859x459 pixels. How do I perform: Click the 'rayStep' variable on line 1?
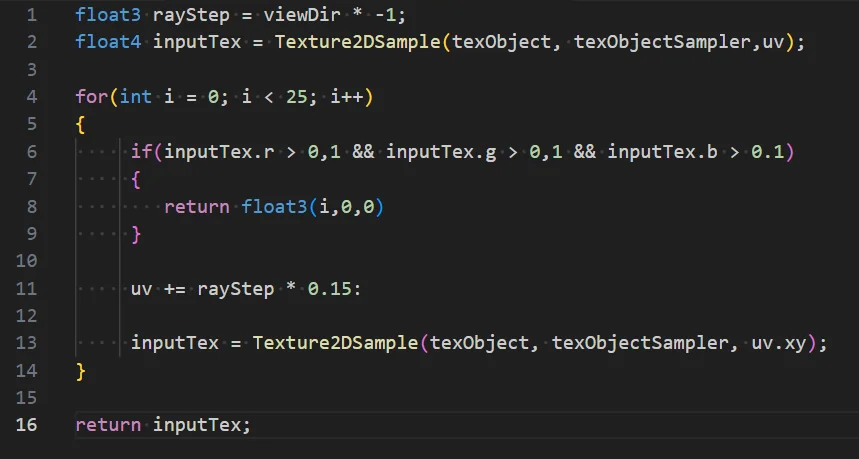coord(191,15)
